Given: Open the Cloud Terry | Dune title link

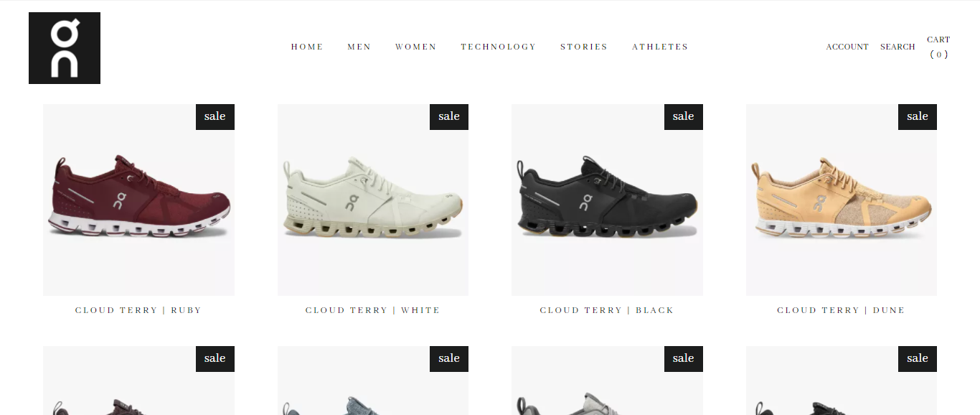Looking at the screenshot, I should [x=842, y=310].
